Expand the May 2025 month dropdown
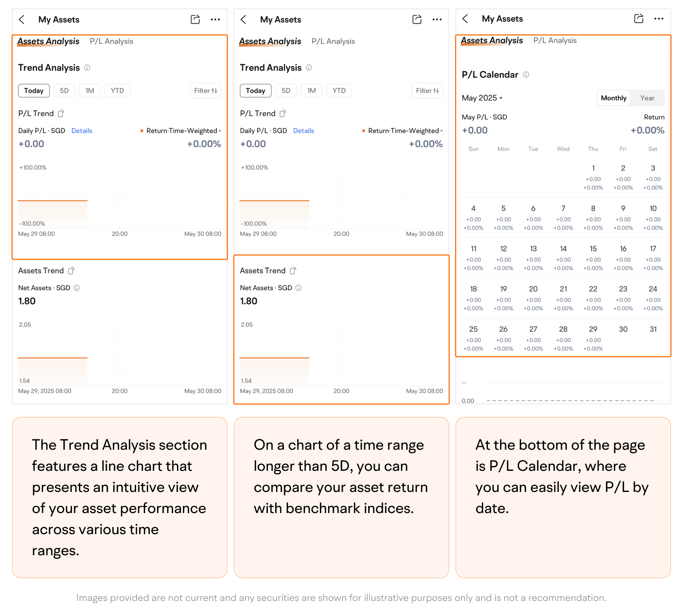Screen dimensions: 683x616 pos(482,98)
